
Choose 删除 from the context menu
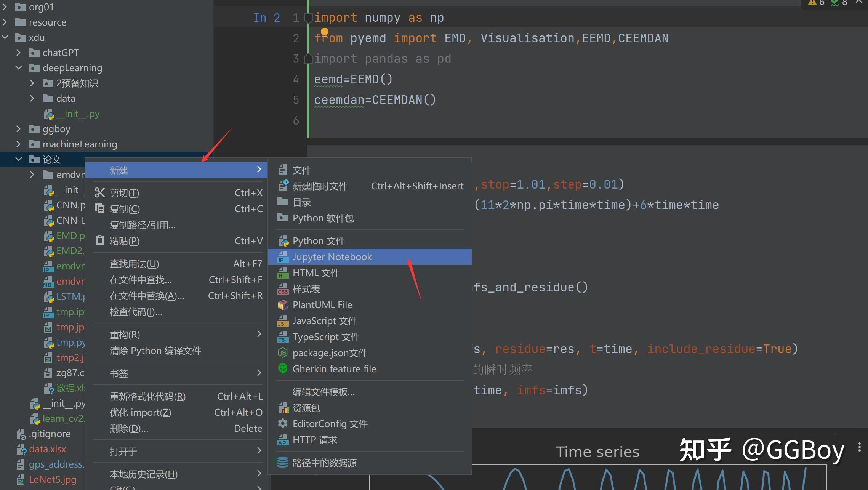129,428
